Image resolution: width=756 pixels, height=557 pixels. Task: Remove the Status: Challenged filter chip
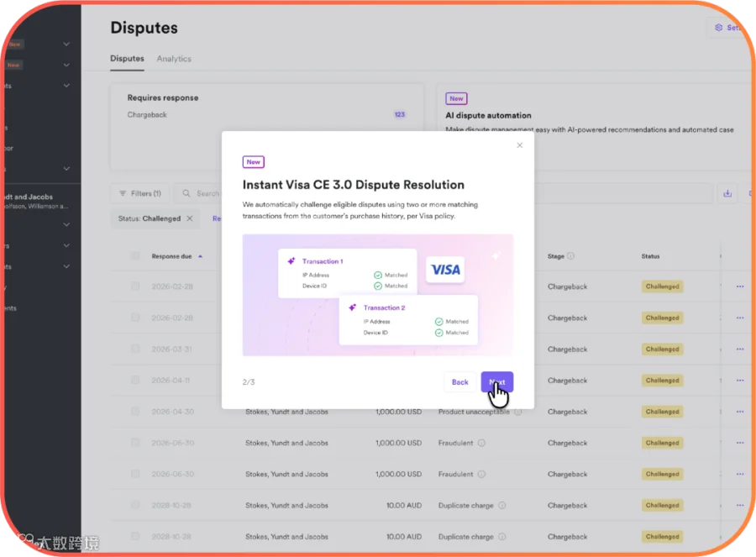[190, 218]
